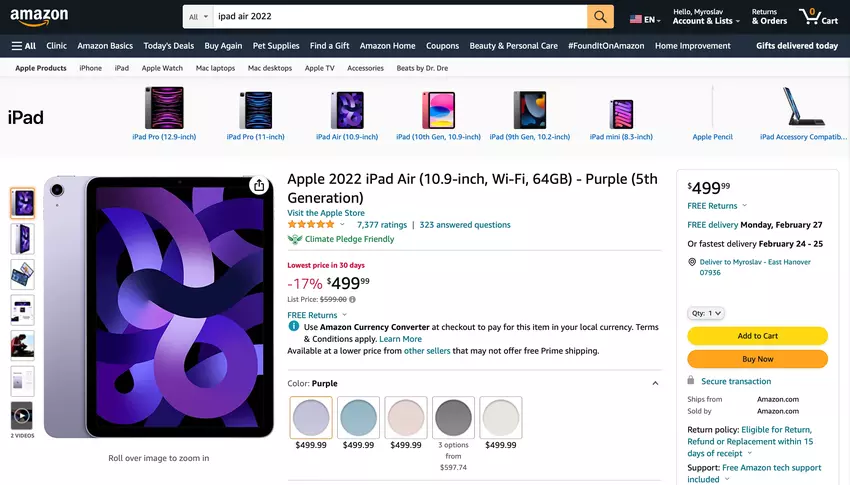Open the 323 answered questions link
This screenshot has height=485, width=850.
465,225
